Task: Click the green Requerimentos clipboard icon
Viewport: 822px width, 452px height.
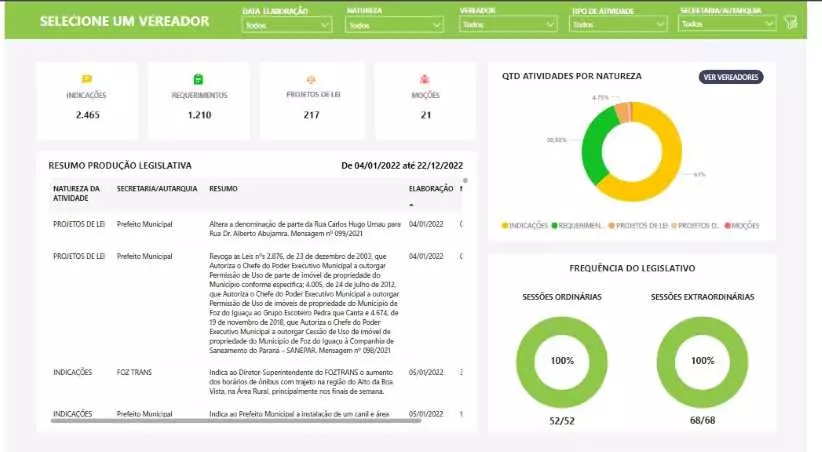Action: click(x=199, y=79)
